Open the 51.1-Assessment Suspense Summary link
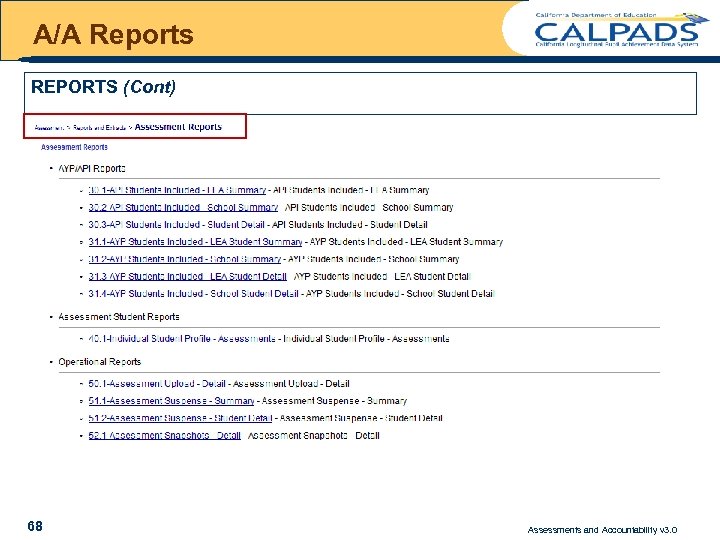The image size is (720, 540). pyautogui.click(x=171, y=401)
